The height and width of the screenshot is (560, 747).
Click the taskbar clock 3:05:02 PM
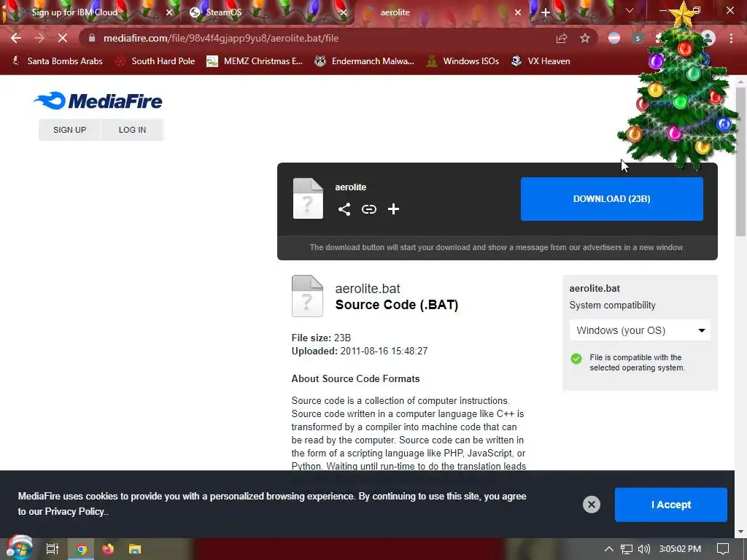[680, 549]
